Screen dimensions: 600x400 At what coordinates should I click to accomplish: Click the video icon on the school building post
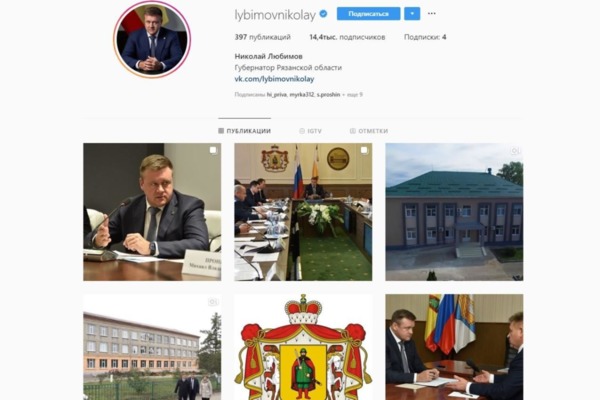tap(213, 302)
